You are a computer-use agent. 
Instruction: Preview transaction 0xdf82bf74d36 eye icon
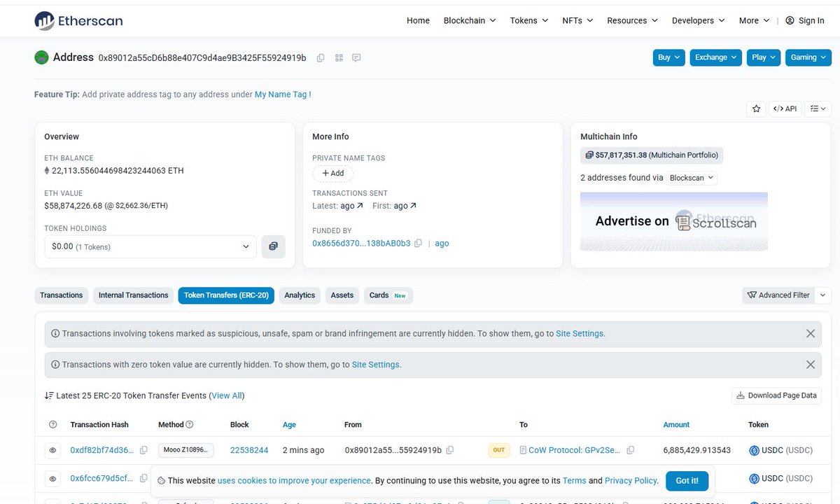52,450
